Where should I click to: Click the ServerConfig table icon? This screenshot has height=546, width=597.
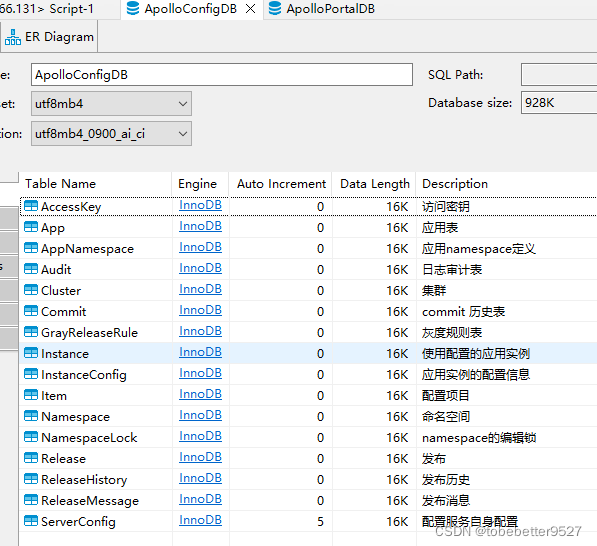31,521
